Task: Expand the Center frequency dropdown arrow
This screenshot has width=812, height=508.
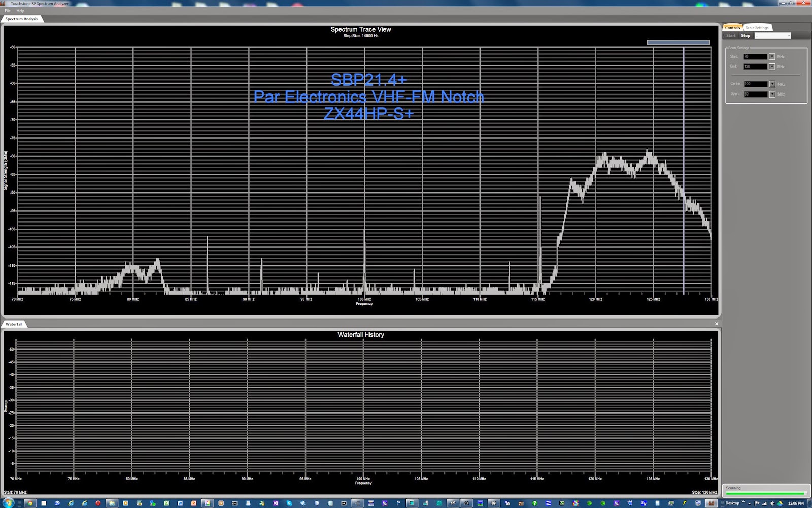Action: click(772, 84)
